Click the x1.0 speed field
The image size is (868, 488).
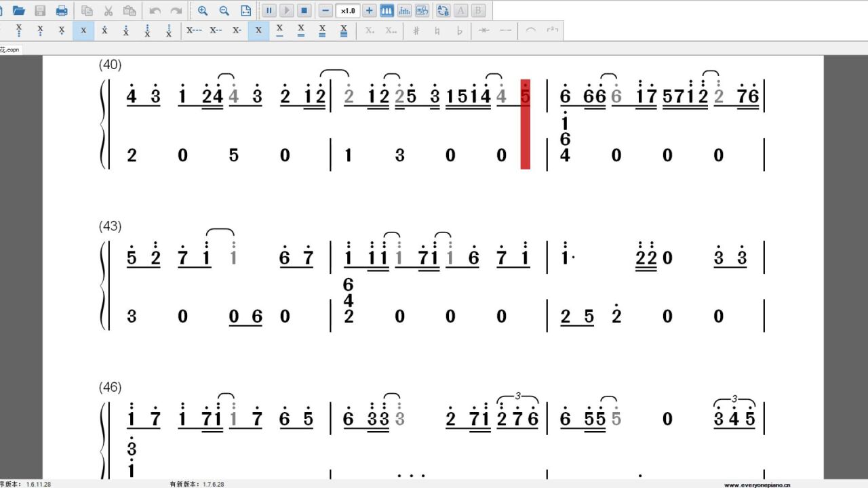pyautogui.click(x=348, y=10)
